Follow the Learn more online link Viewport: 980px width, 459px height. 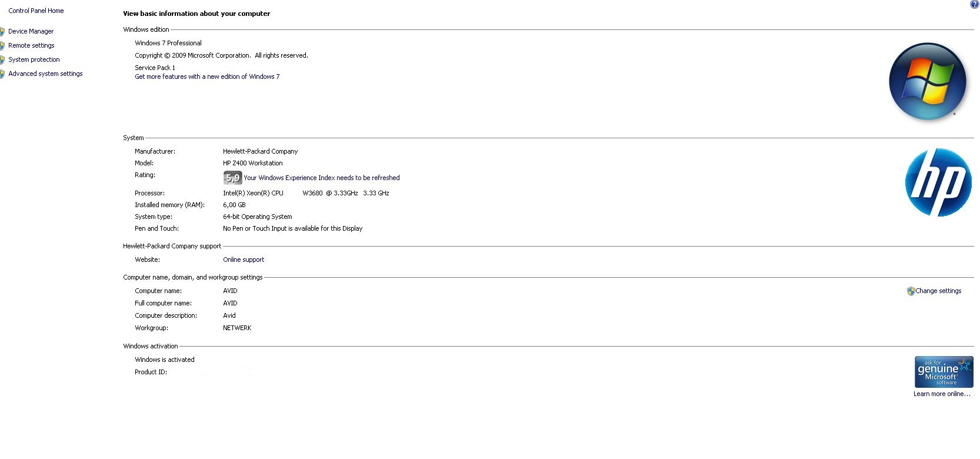coord(941,394)
